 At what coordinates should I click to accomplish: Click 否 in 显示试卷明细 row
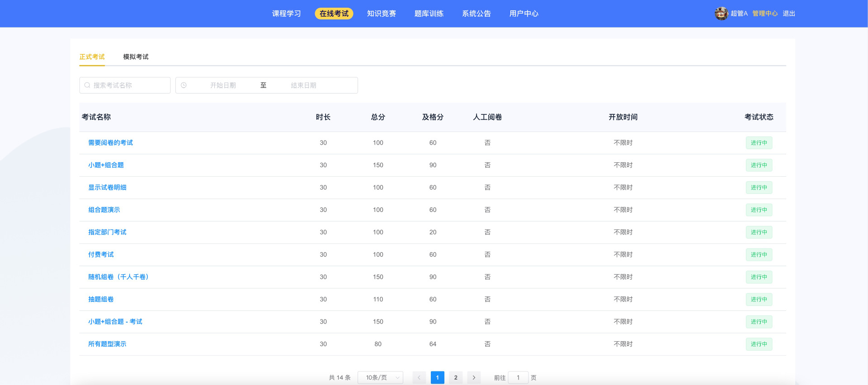(x=487, y=188)
